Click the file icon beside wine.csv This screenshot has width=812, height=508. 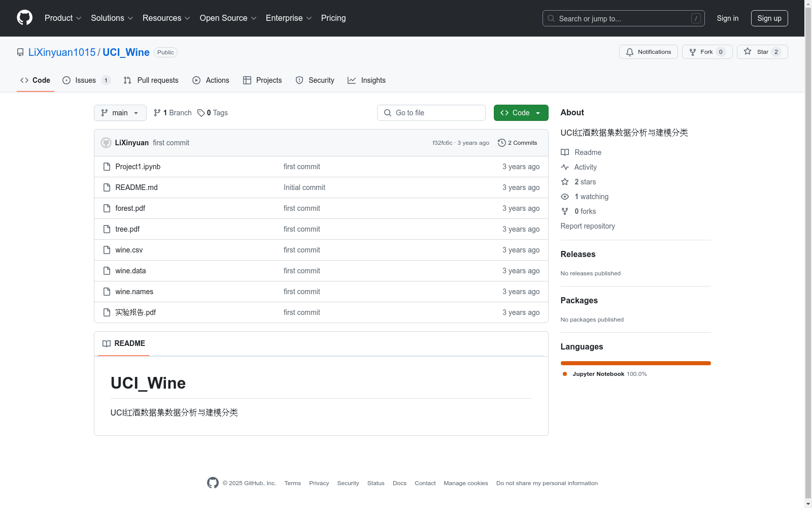[x=107, y=250]
